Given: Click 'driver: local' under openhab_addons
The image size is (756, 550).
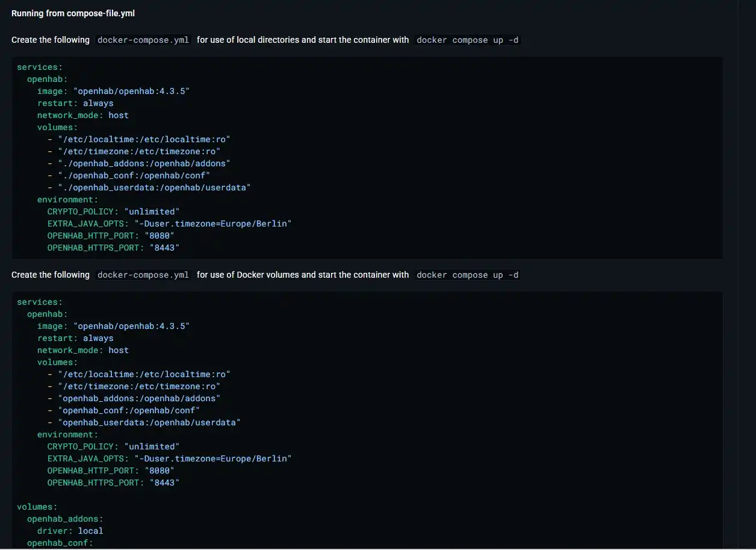Looking at the screenshot, I should click(70, 531).
